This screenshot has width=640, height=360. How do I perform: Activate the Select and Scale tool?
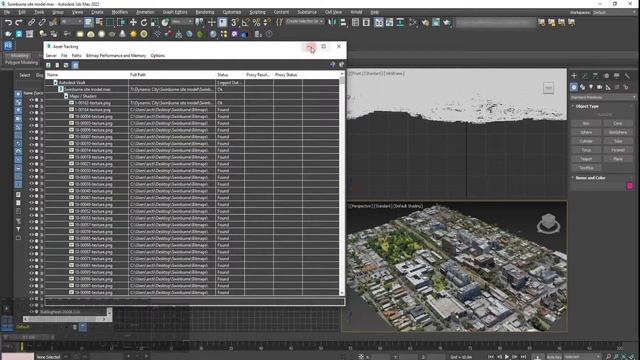(154, 22)
